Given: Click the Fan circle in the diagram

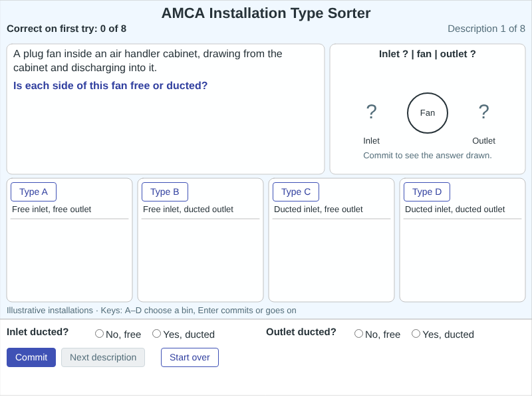Looking at the screenshot, I should pos(428,113).
